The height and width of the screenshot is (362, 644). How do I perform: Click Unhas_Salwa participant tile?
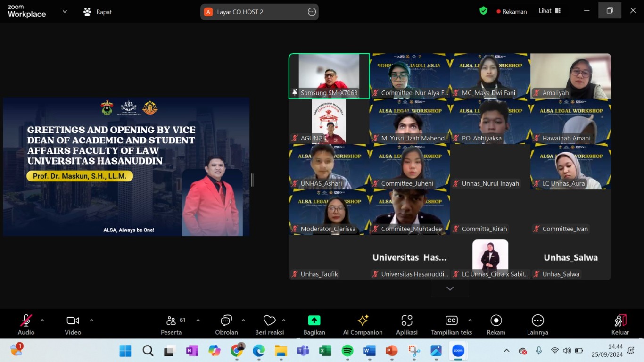click(x=570, y=257)
